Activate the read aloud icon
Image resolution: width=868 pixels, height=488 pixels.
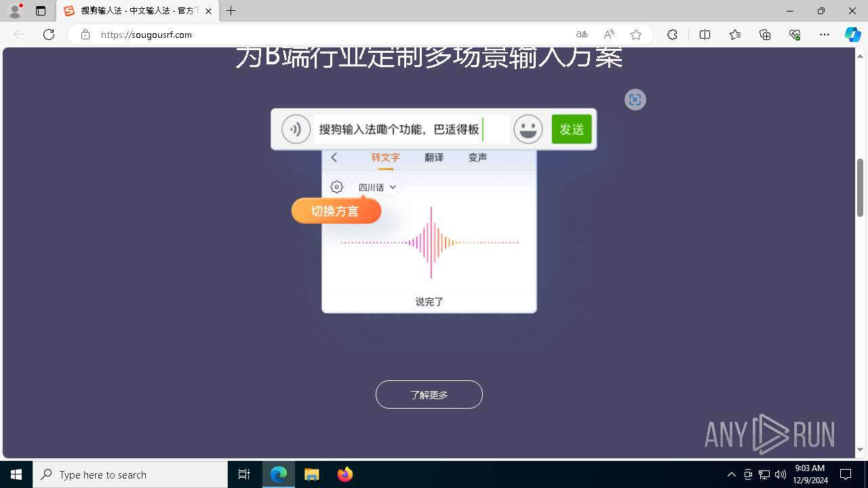click(609, 35)
